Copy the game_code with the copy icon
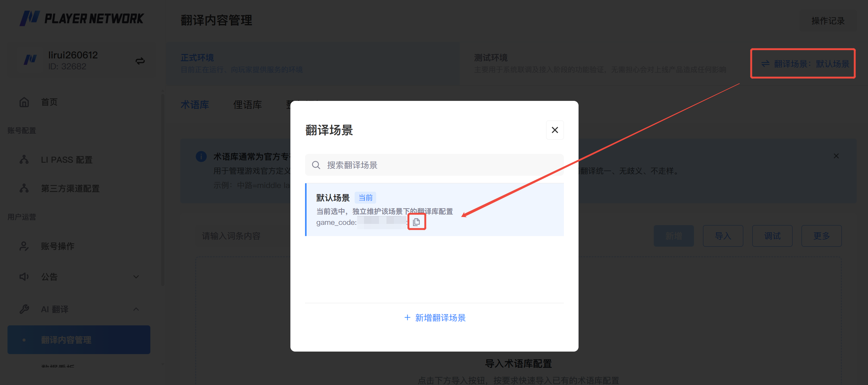Viewport: 868px width, 385px height. [x=416, y=222]
